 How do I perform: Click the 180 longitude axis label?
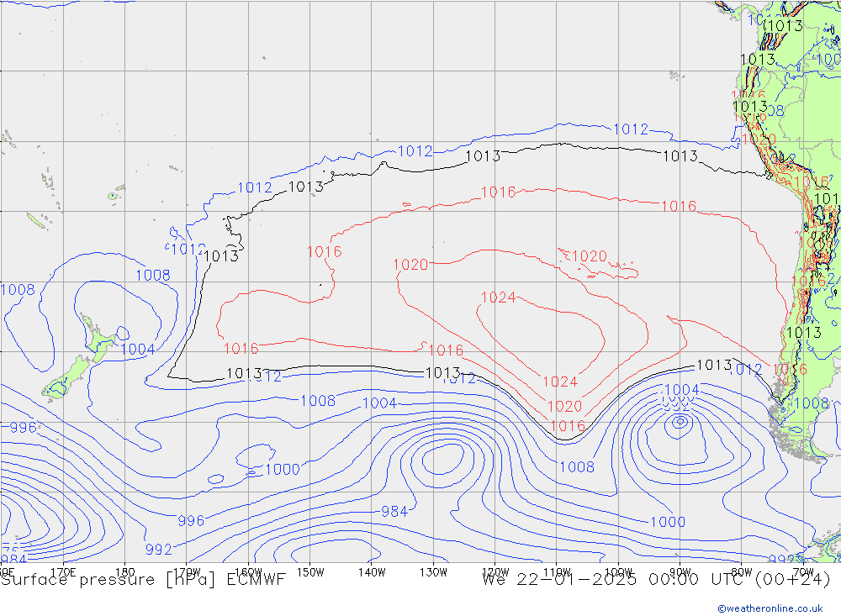pos(124,571)
